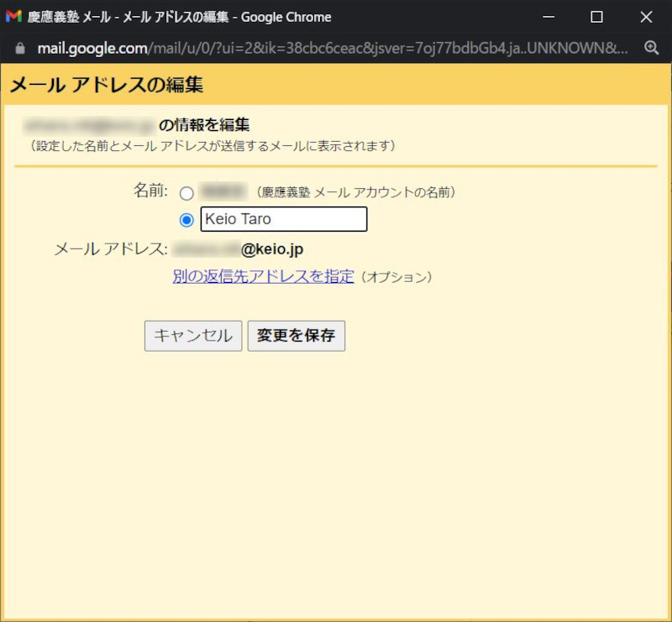
Task: Click the 変更を保存 button
Action: (x=296, y=336)
